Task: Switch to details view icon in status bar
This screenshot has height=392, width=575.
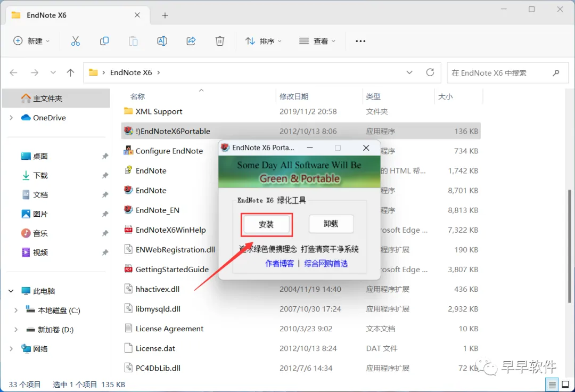Action: click(x=552, y=385)
